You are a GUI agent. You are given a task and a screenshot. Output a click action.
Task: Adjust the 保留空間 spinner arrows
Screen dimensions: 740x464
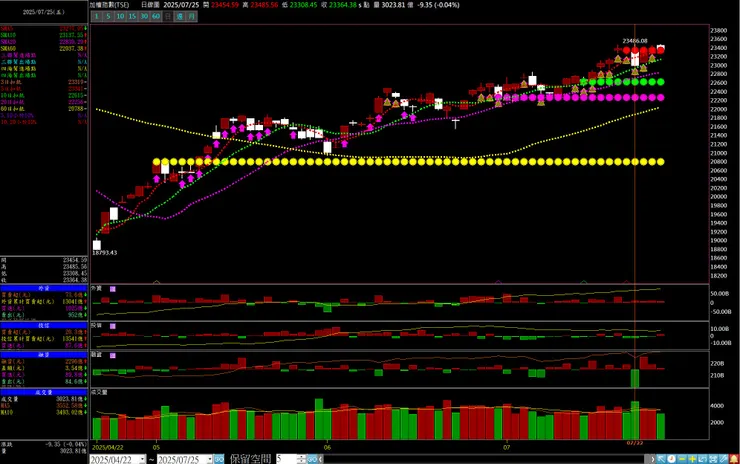coord(302,459)
